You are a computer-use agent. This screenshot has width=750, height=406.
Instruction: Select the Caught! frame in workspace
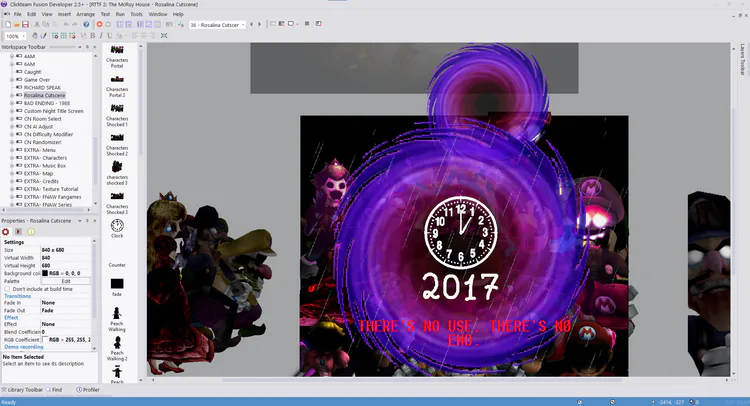[x=33, y=72]
